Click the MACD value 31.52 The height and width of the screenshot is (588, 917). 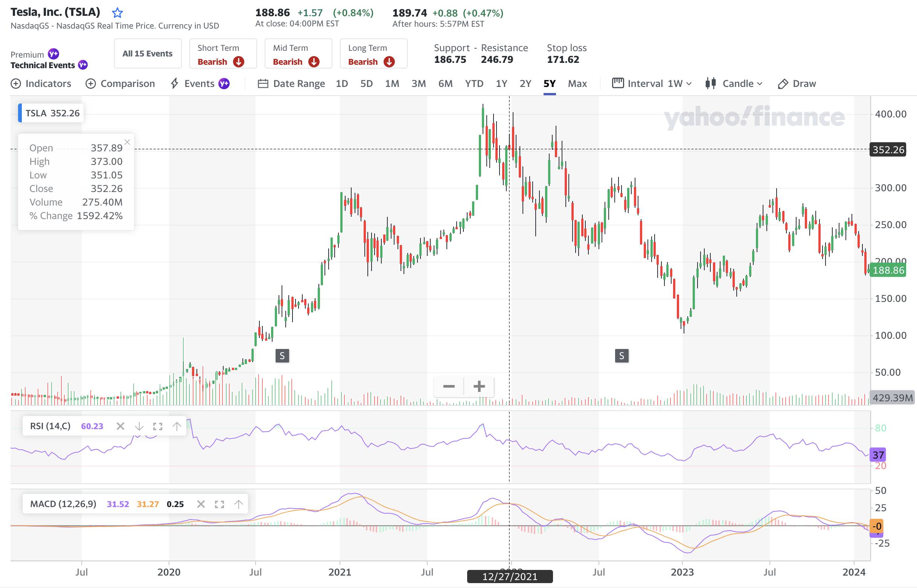tap(118, 504)
